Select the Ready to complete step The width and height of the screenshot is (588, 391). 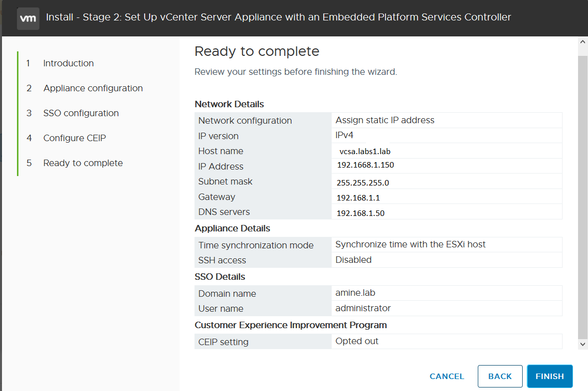tap(83, 163)
